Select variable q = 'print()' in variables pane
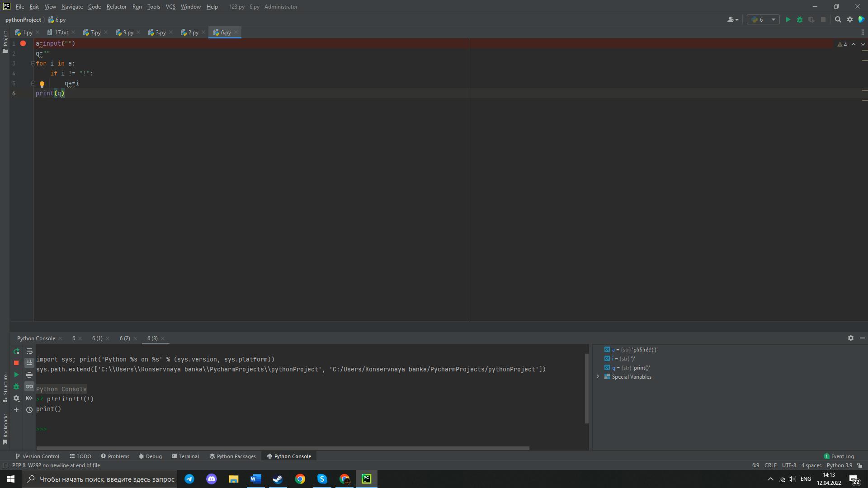The image size is (868, 488). point(627,367)
